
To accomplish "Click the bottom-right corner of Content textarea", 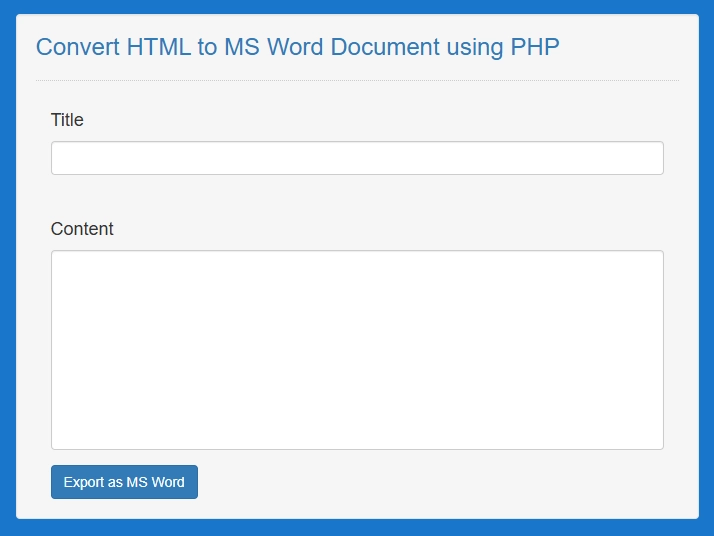I will pyautogui.click(x=657, y=443).
